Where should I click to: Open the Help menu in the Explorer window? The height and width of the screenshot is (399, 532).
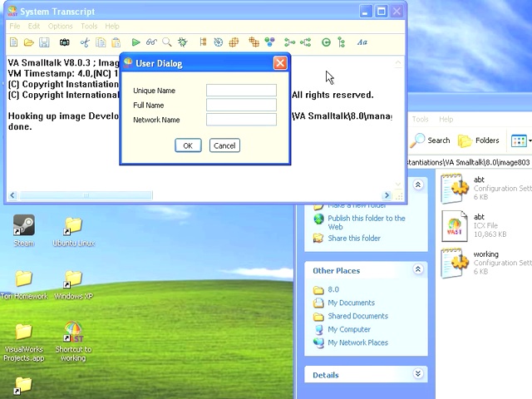click(x=446, y=119)
